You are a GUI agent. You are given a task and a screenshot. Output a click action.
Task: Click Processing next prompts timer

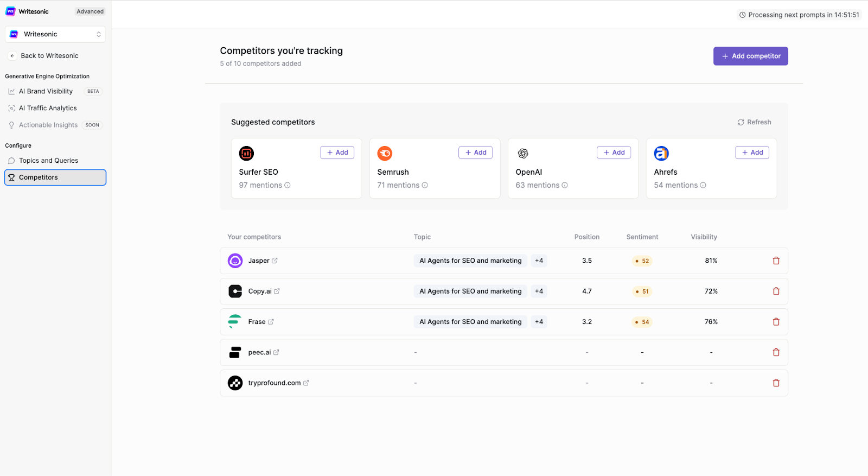799,15
